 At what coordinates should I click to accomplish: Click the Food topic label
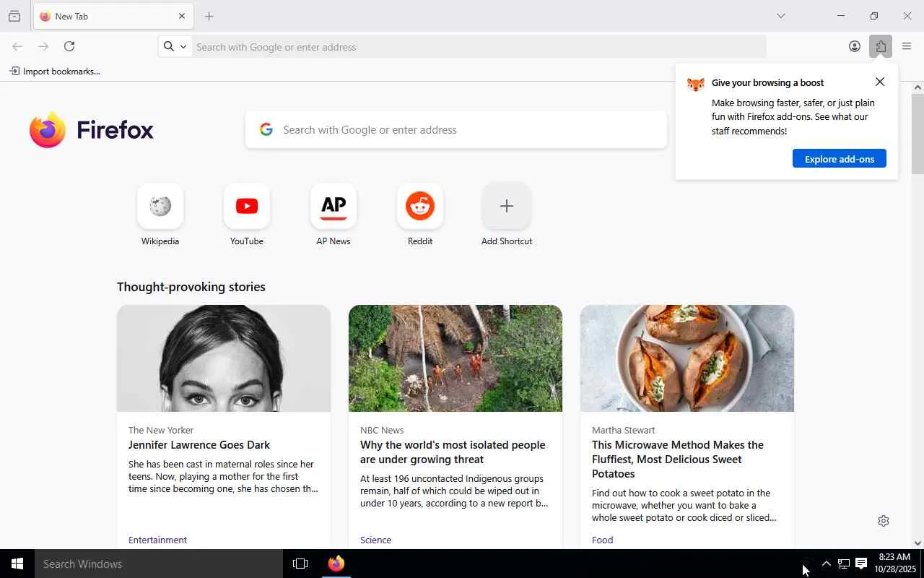coord(602,540)
